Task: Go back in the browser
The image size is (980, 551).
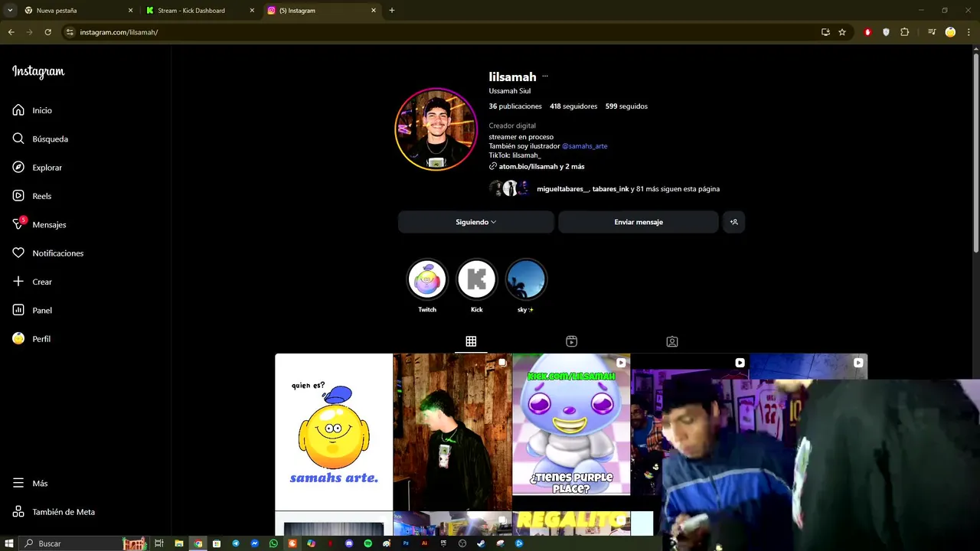Action: click(x=11, y=32)
